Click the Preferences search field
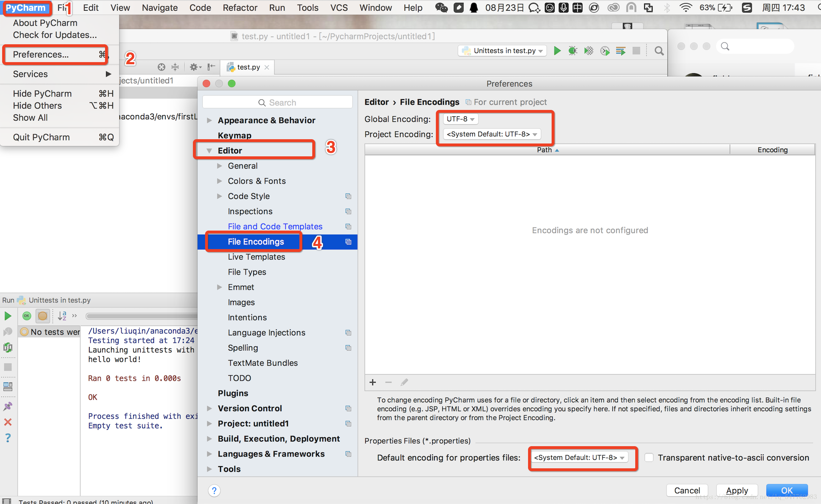Screen dimensions: 821x504 point(278,102)
